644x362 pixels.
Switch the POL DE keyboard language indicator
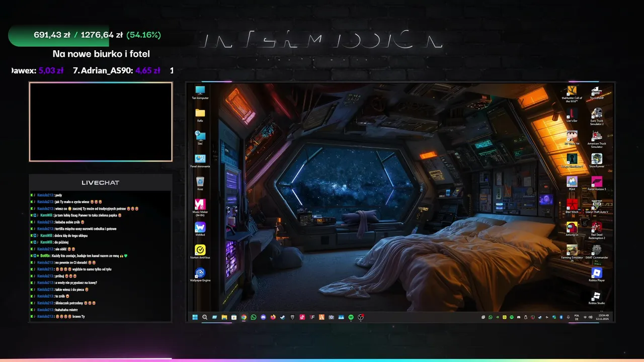[x=577, y=317]
